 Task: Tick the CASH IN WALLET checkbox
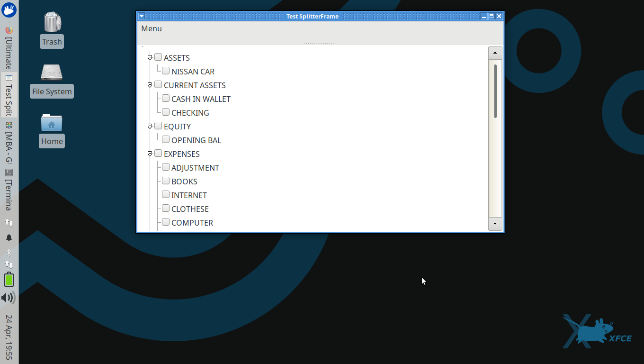click(x=166, y=98)
